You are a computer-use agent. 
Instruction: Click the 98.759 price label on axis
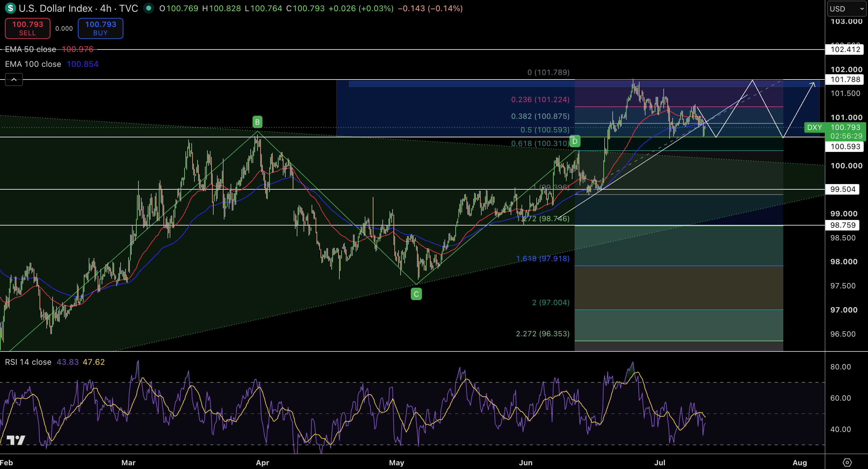tap(843, 225)
